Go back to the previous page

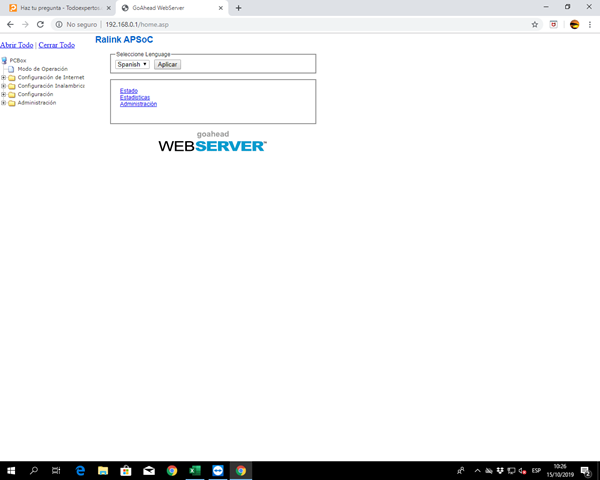tap(10, 24)
